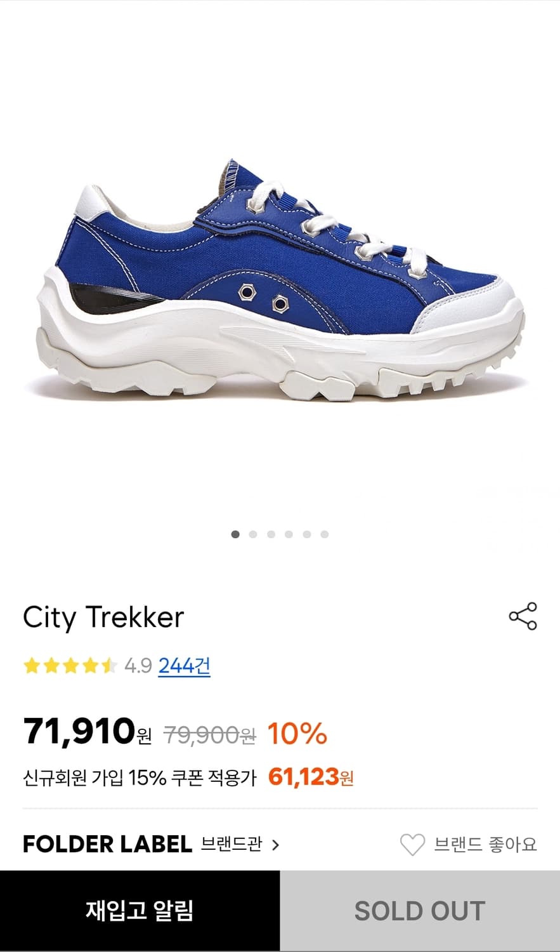The height and width of the screenshot is (952, 560).
Task: Expand the 브랜드관 chevron arrow
Action: 275,845
